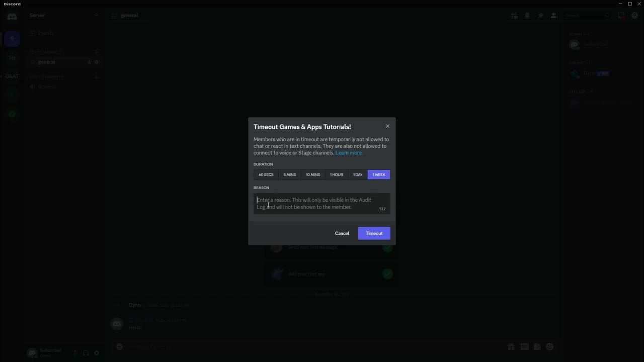Open the sticker picker icon
644x362 pixels.
537,346
